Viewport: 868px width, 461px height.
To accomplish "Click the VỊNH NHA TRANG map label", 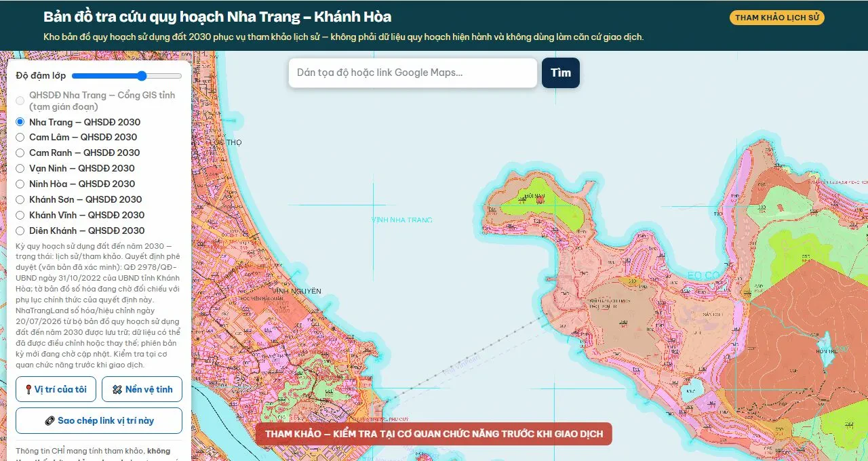I will point(402,220).
